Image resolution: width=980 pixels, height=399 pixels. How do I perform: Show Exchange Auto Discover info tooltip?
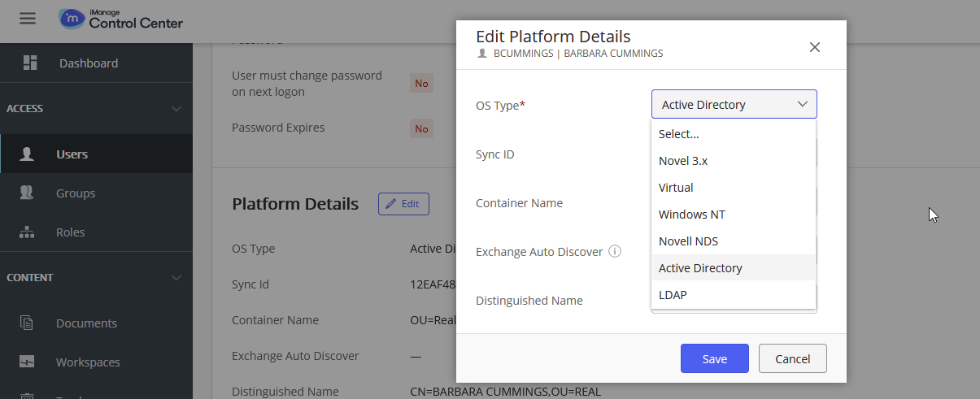pos(615,252)
